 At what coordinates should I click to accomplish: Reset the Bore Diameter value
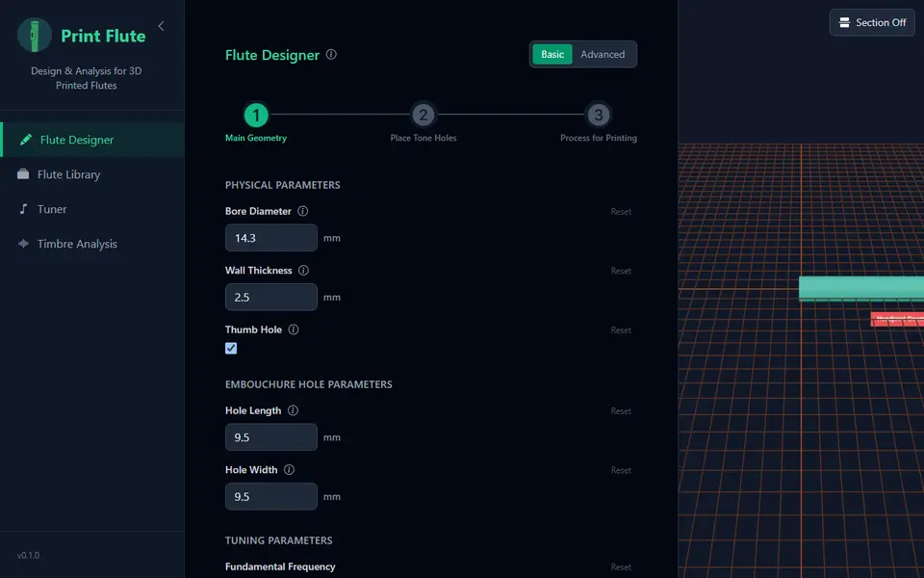click(621, 212)
